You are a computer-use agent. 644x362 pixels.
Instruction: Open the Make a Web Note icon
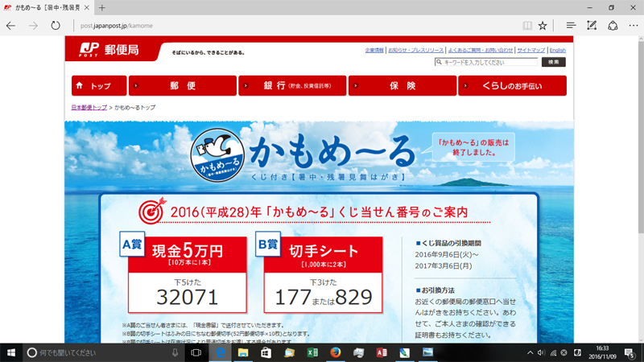[592, 26]
